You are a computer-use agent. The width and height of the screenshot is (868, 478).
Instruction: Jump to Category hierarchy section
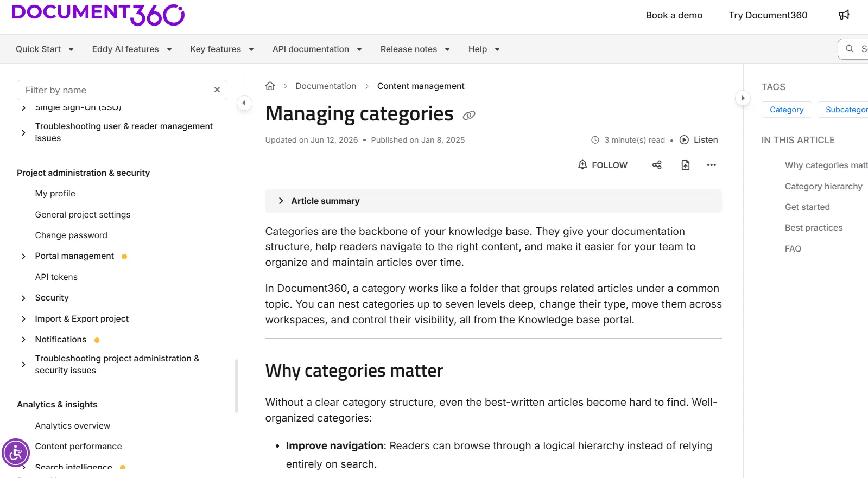pos(823,186)
